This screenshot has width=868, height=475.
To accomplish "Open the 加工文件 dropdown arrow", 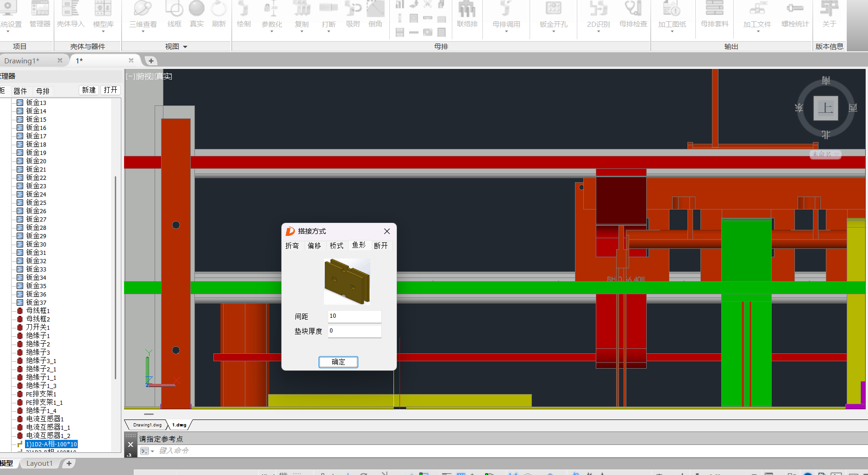I will click(x=758, y=31).
